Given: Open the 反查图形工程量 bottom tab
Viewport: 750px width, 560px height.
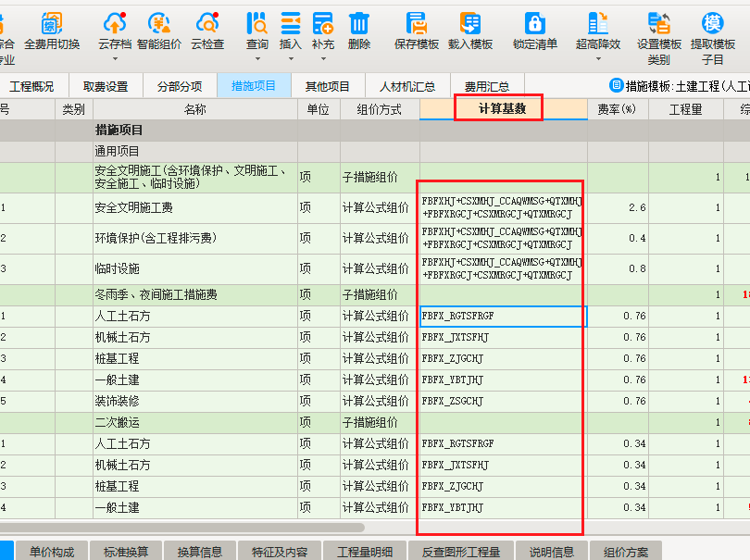Looking at the screenshot, I should tap(461, 552).
